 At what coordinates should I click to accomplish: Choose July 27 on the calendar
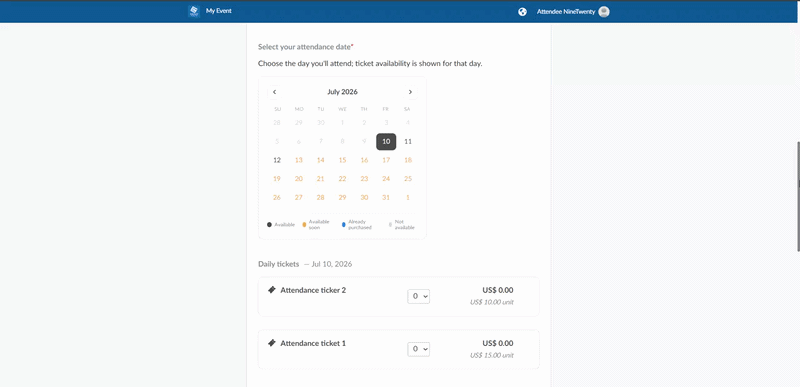299,197
